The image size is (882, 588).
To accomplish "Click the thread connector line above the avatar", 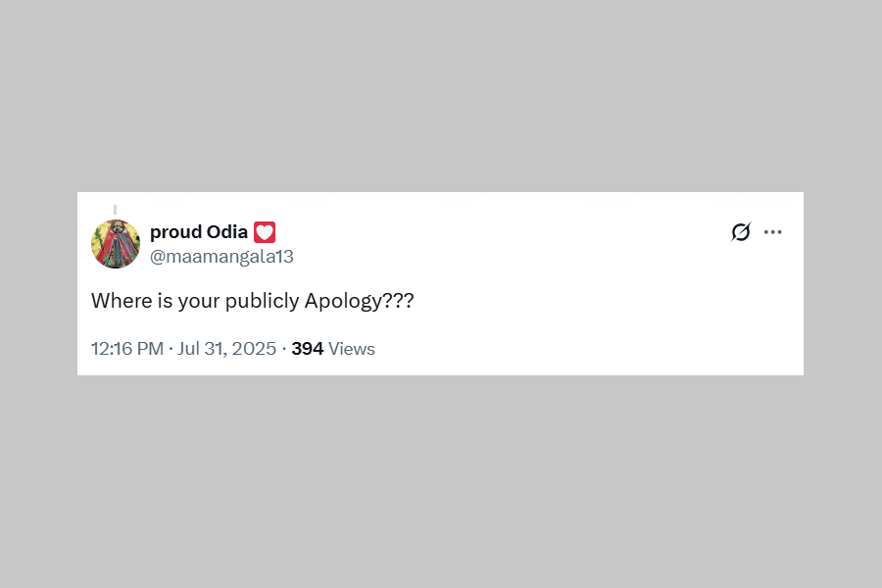I will [116, 209].
